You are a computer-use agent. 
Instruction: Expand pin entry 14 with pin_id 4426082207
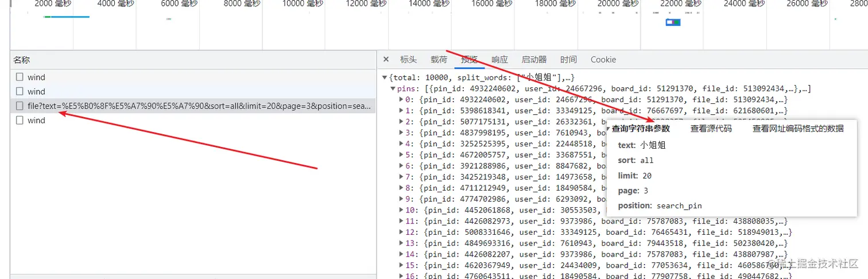pyautogui.click(x=401, y=254)
